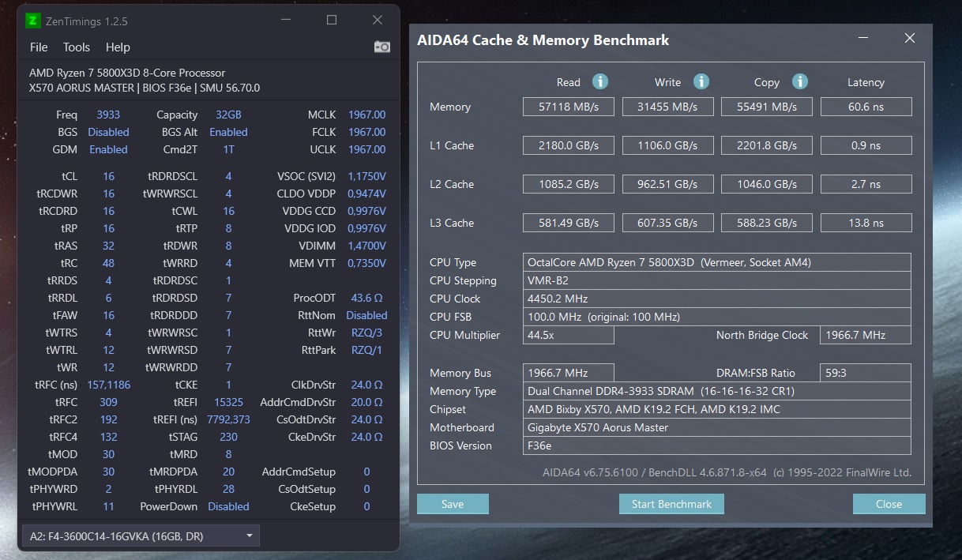This screenshot has width=962, height=560.
Task: Click the VSOC (SVI2) value 1,1750V
Action: tap(366, 176)
